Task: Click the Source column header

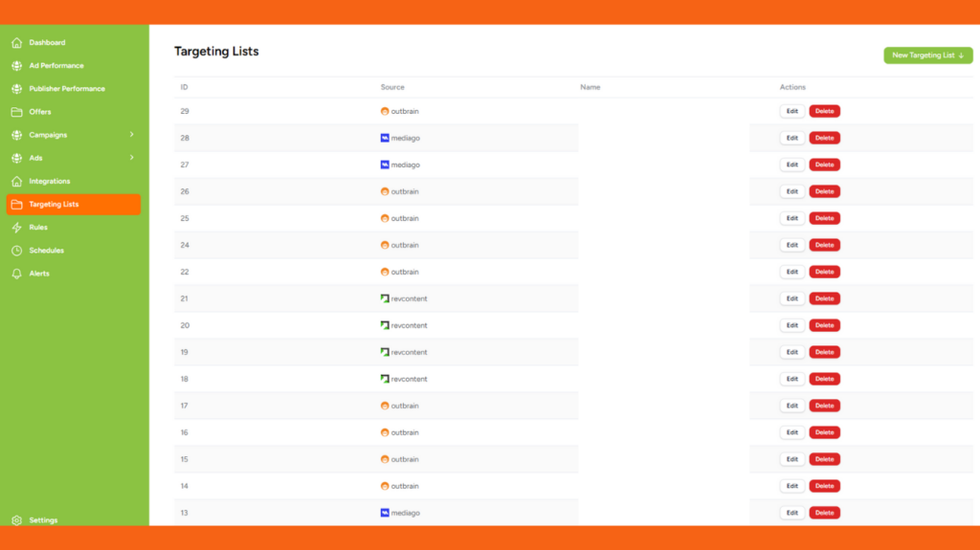Action: click(392, 87)
